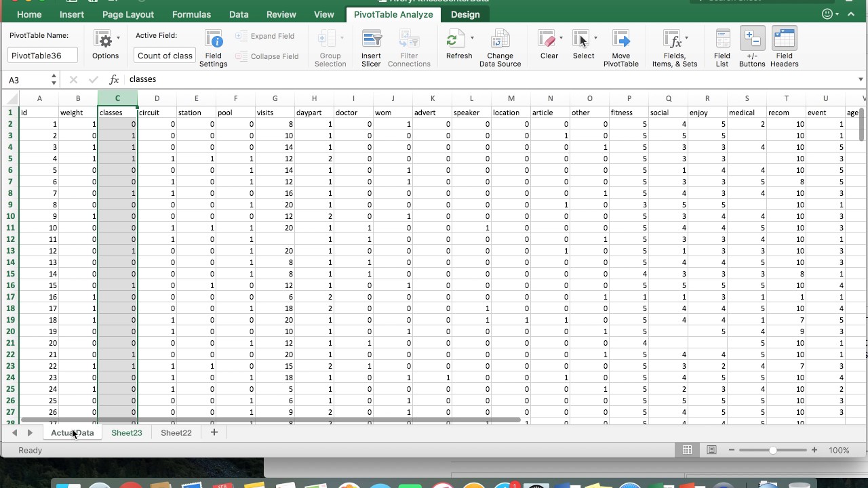Click the Active Field input box
Image resolution: width=868 pixels, height=488 pixels.
click(165, 56)
